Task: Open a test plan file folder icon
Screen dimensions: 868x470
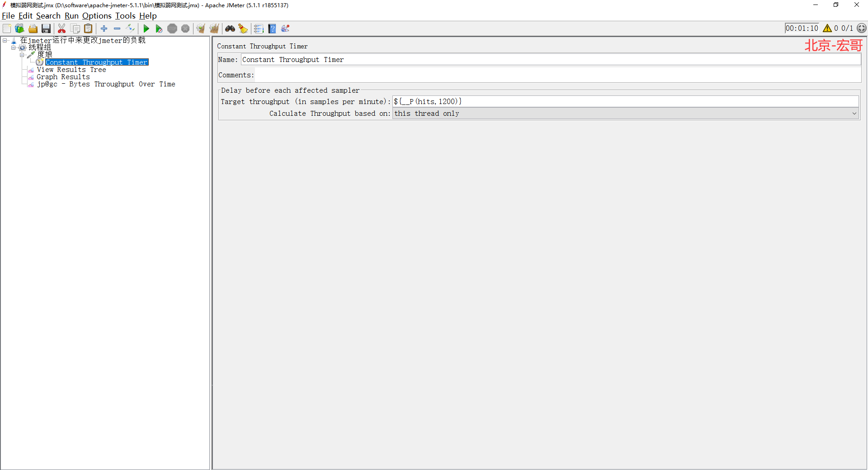Action: 33,28
